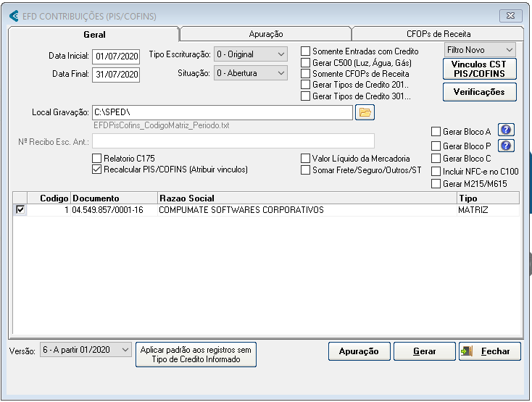Click the application logo in title bar
The height and width of the screenshot is (402, 532).
[x=14, y=15]
